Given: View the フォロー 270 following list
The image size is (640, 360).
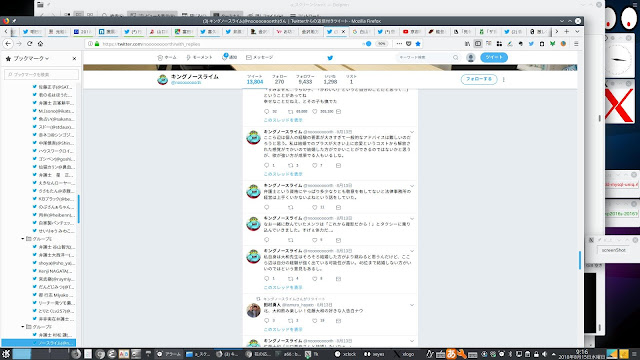Looking at the screenshot, I should [x=279, y=80].
